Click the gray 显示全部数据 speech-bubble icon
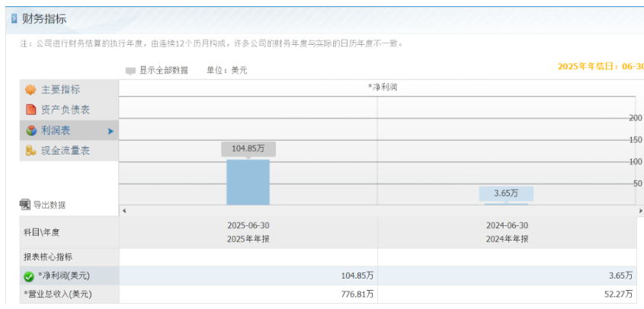 130,71
